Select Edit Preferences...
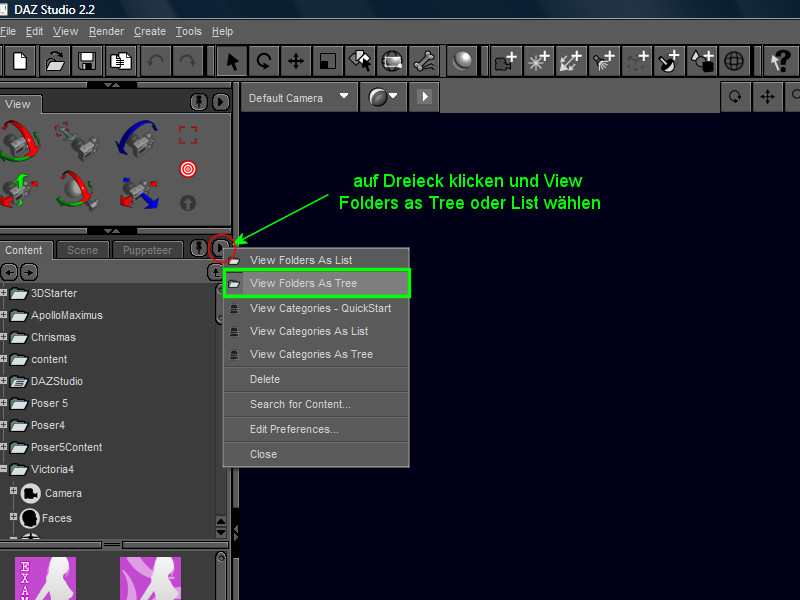Image resolution: width=800 pixels, height=600 pixels. coord(316,429)
